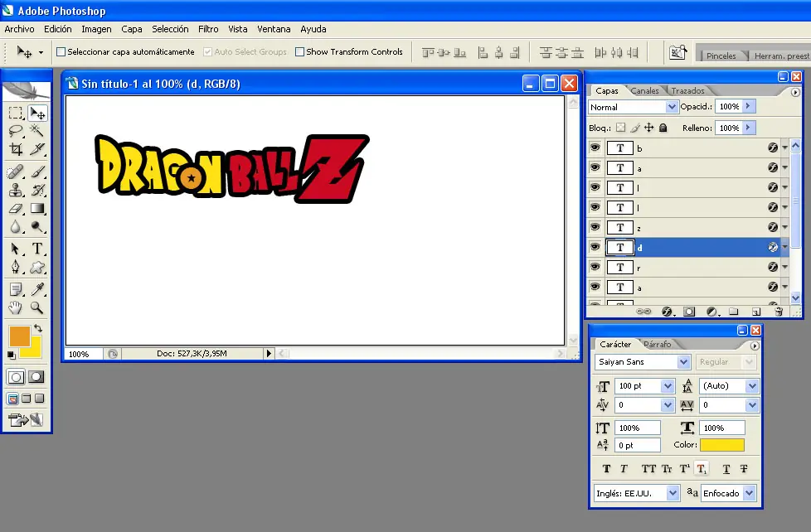Reset default foreground and background colors
The image size is (811, 532).
click(11, 355)
